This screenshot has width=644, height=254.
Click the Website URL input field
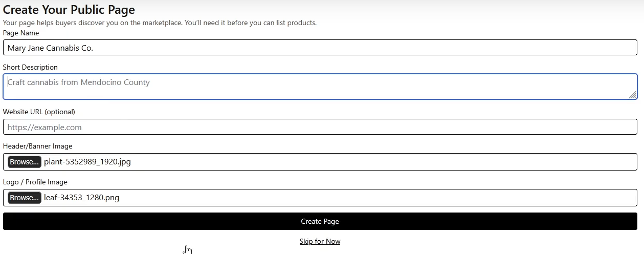click(320, 127)
